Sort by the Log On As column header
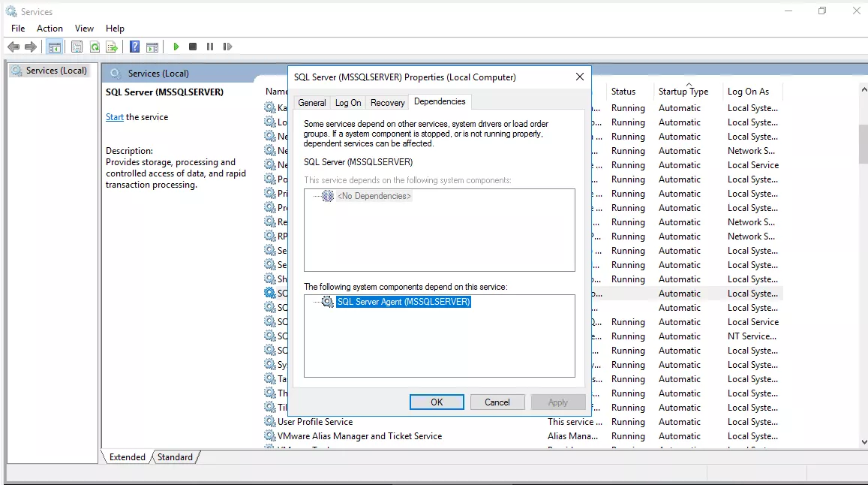Viewport: 868px width, 485px height. (x=753, y=92)
